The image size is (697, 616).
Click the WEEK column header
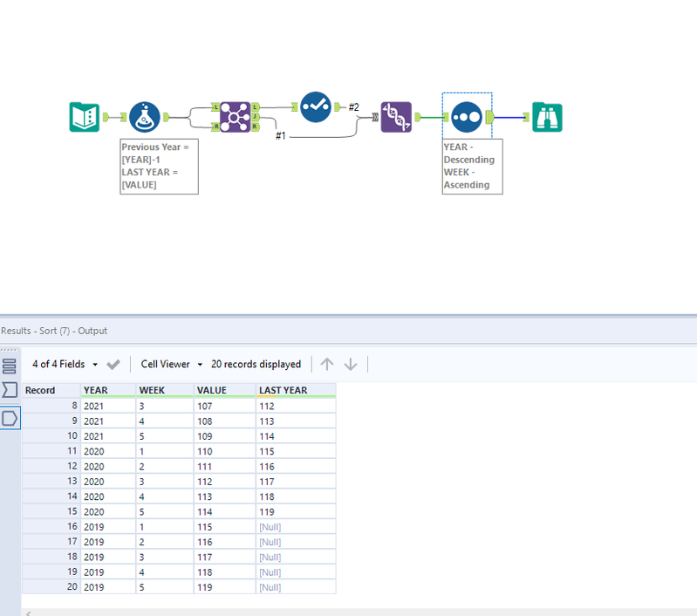(x=165, y=390)
